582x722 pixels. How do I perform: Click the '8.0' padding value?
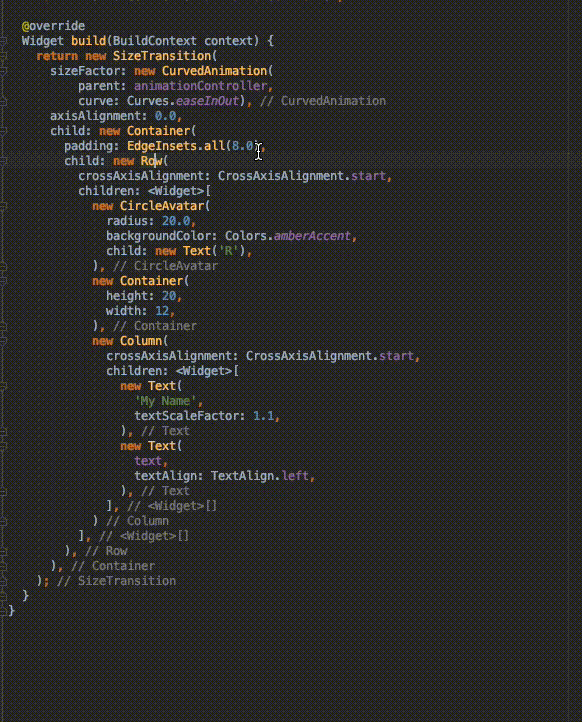click(243, 146)
